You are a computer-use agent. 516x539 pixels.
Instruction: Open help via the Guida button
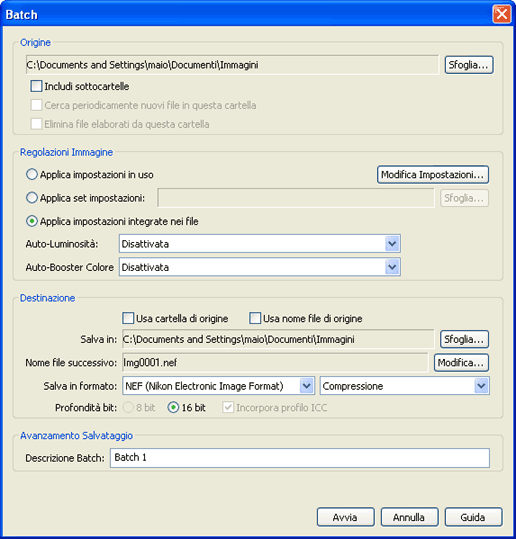473,517
